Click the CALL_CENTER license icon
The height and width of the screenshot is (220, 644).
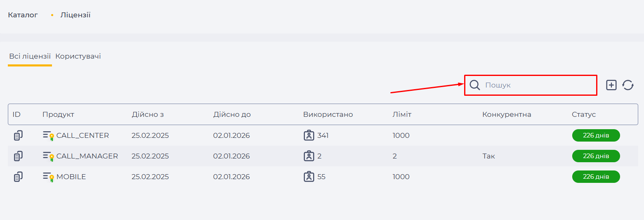click(x=49, y=135)
